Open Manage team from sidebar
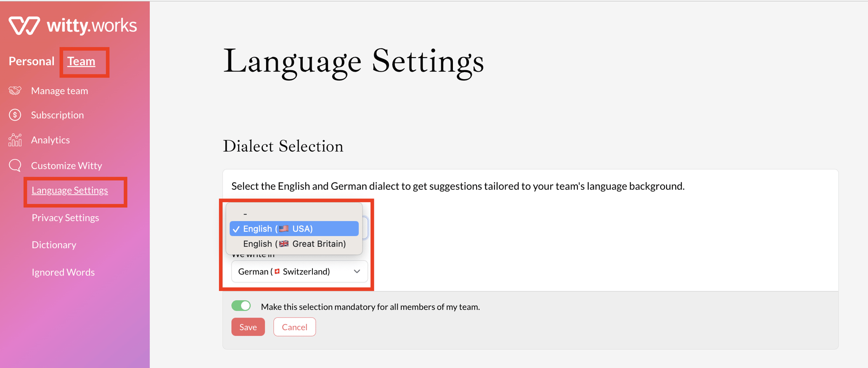The height and width of the screenshot is (368, 868). (x=59, y=91)
